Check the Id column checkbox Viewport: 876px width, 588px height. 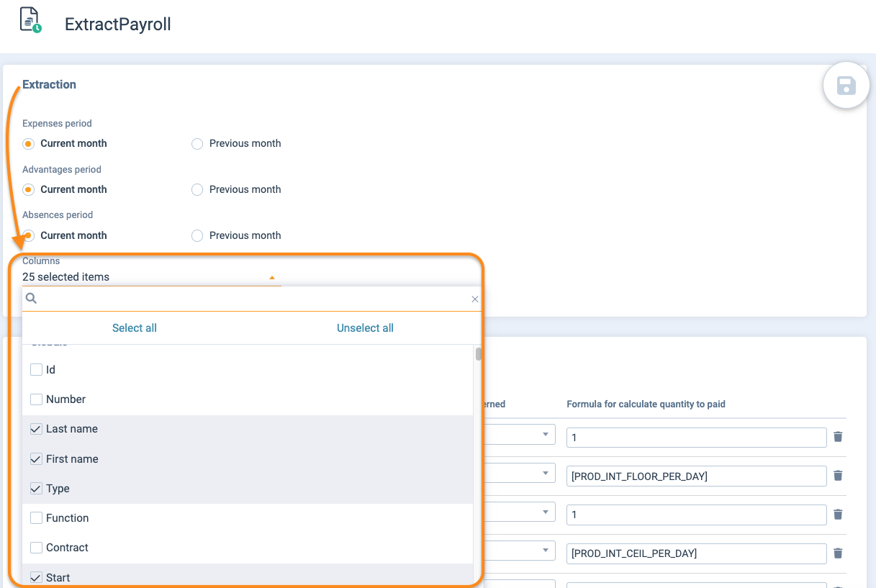pyautogui.click(x=37, y=370)
